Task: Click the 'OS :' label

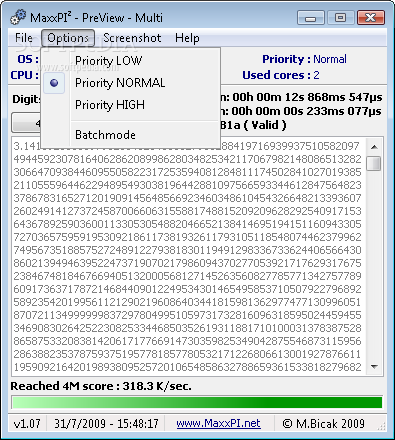Action: tap(28, 59)
